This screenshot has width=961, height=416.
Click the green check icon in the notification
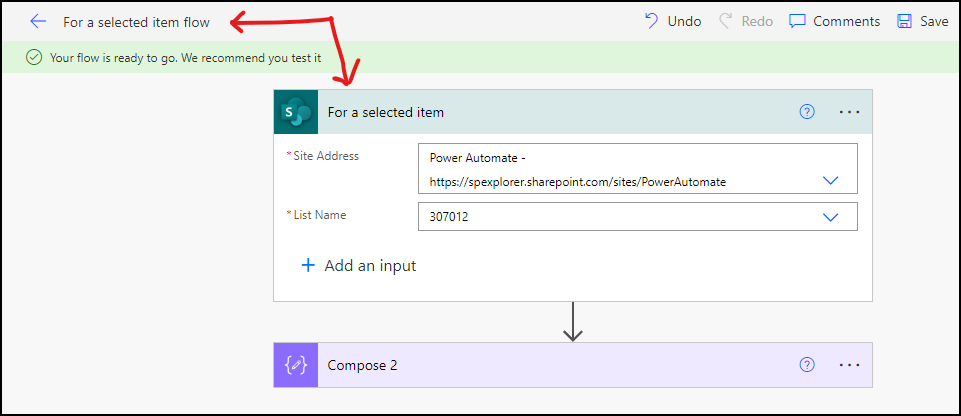point(34,58)
